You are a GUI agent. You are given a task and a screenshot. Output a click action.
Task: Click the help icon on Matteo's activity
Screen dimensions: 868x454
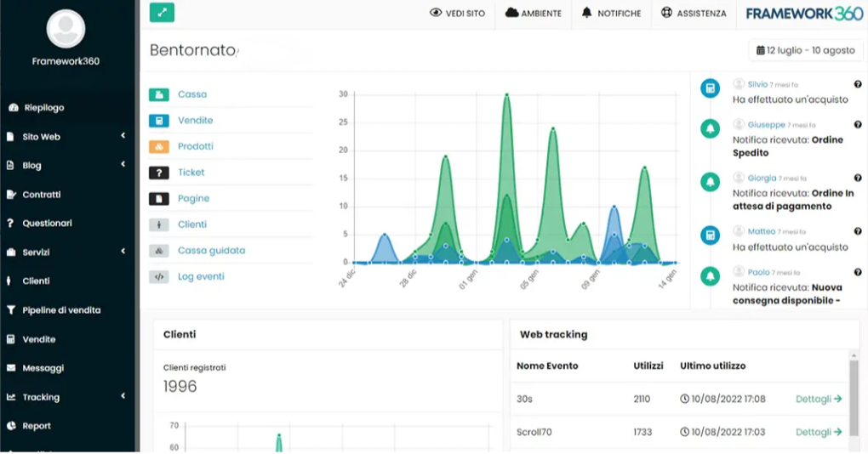click(x=858, y=231)
